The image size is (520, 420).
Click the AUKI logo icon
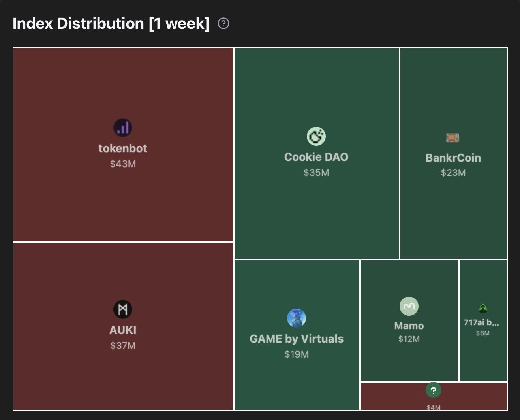pos(123,309)
